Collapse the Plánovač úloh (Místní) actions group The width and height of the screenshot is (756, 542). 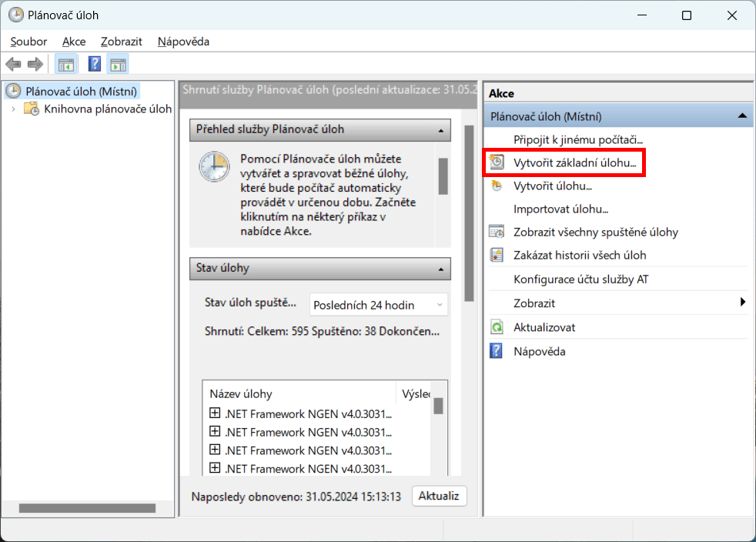(x=741, y=116)
